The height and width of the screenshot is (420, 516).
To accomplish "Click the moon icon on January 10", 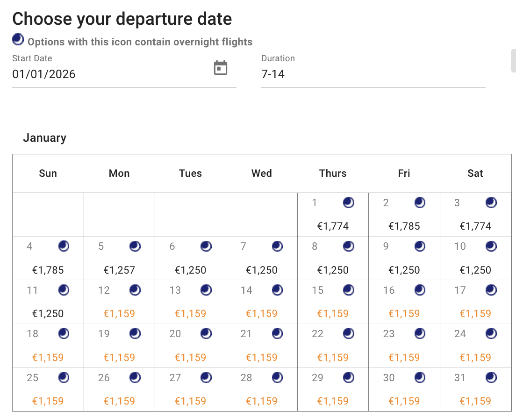I will point(491,246).
